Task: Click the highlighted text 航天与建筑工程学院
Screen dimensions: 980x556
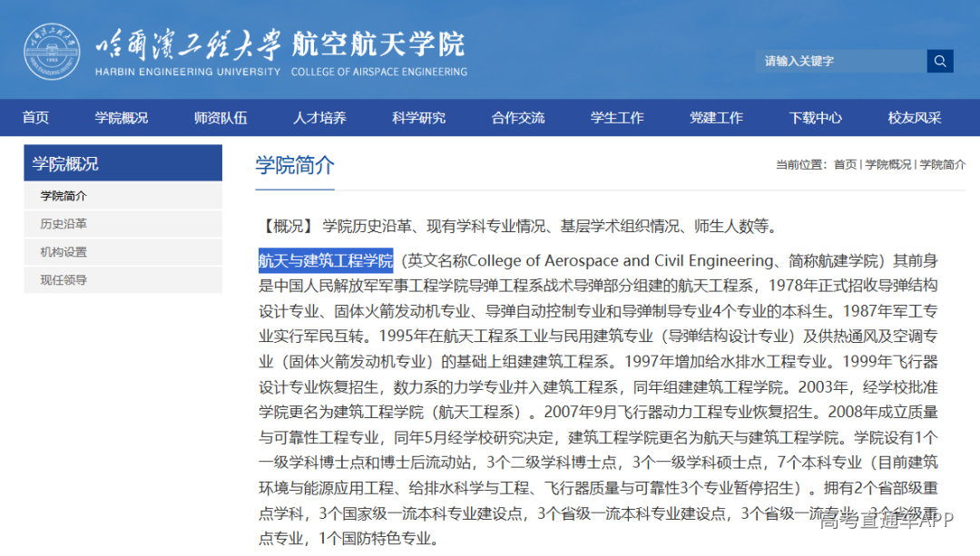Action: tap(326, 260)
